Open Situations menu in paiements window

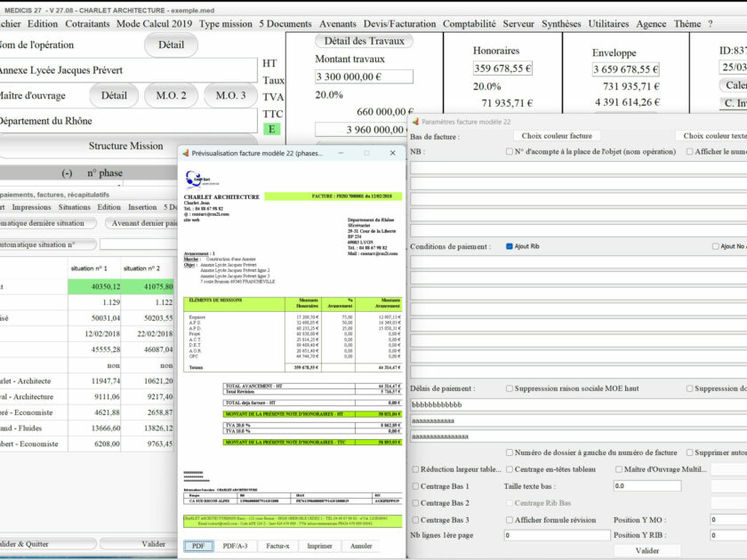[75, 207]
